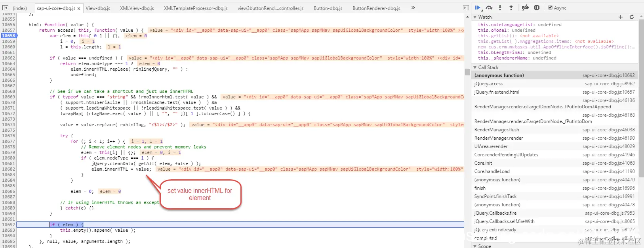Image resolution: width=644 pixels, height=248 pixels.
Task: Show more open file tabs
Action: (413, 8)
